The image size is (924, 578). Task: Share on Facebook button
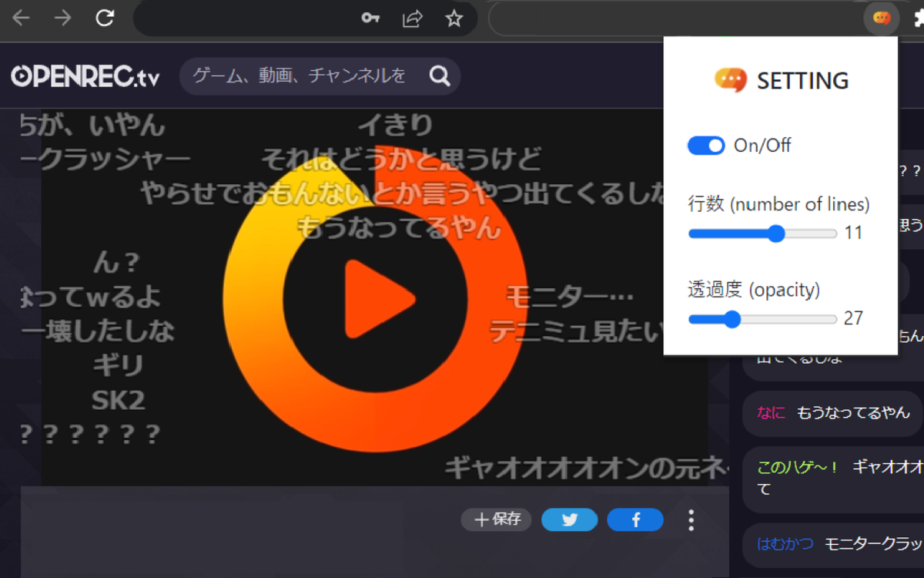click(635, 520)
